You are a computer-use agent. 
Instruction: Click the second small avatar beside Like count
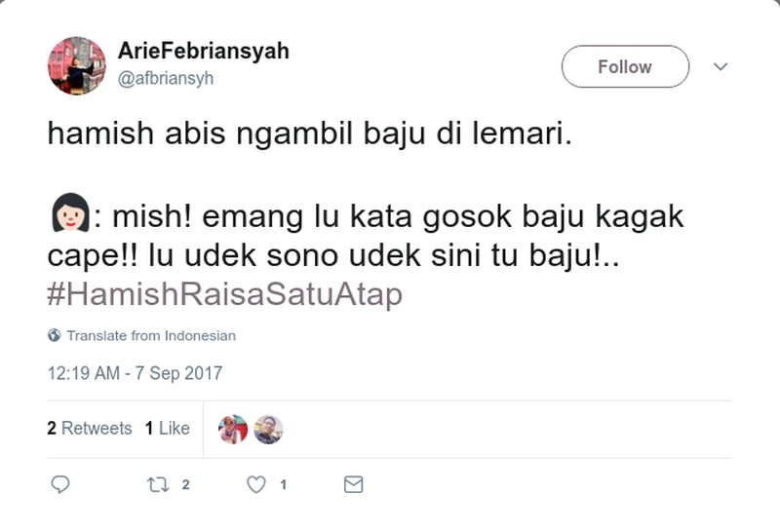coord(268,430)
